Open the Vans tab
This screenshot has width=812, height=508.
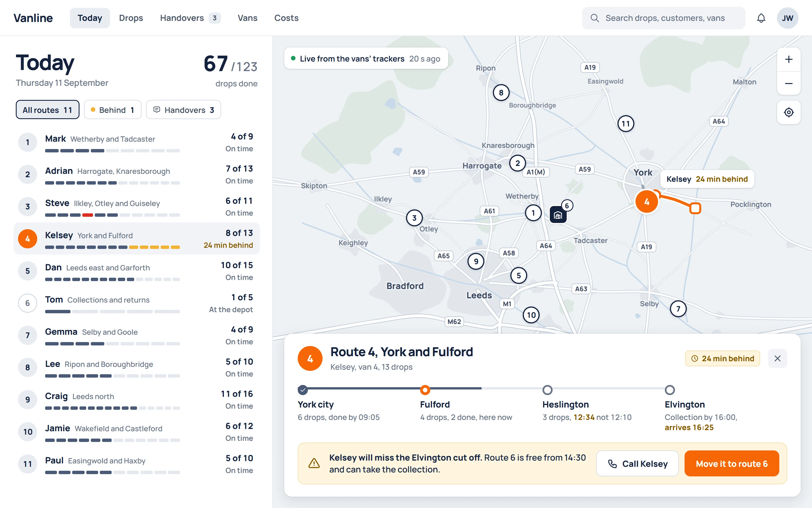coord(247,18)
